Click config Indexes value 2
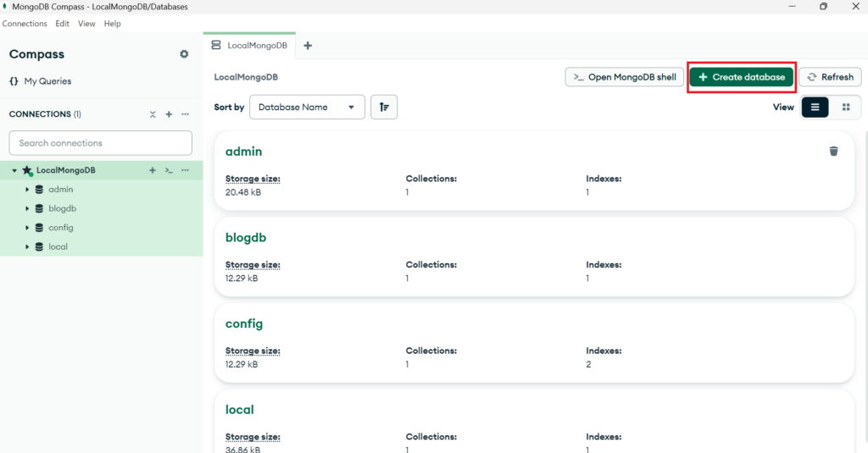 [588, 364]
